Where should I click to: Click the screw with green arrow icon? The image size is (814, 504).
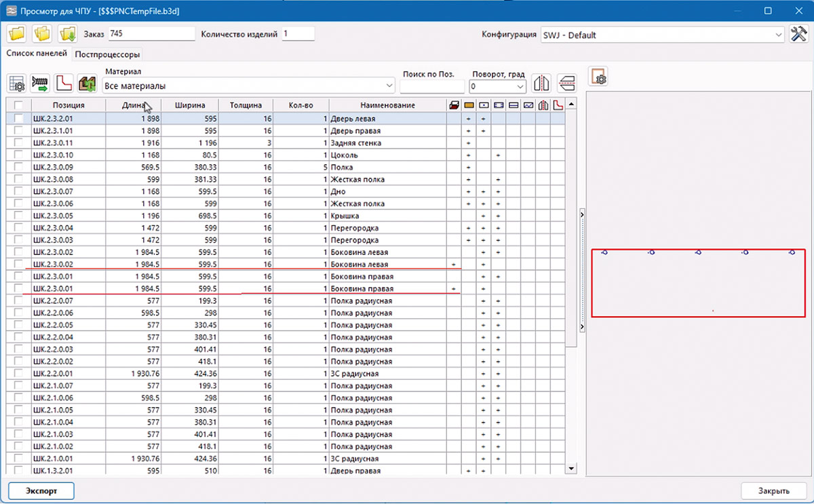(40, 84)
